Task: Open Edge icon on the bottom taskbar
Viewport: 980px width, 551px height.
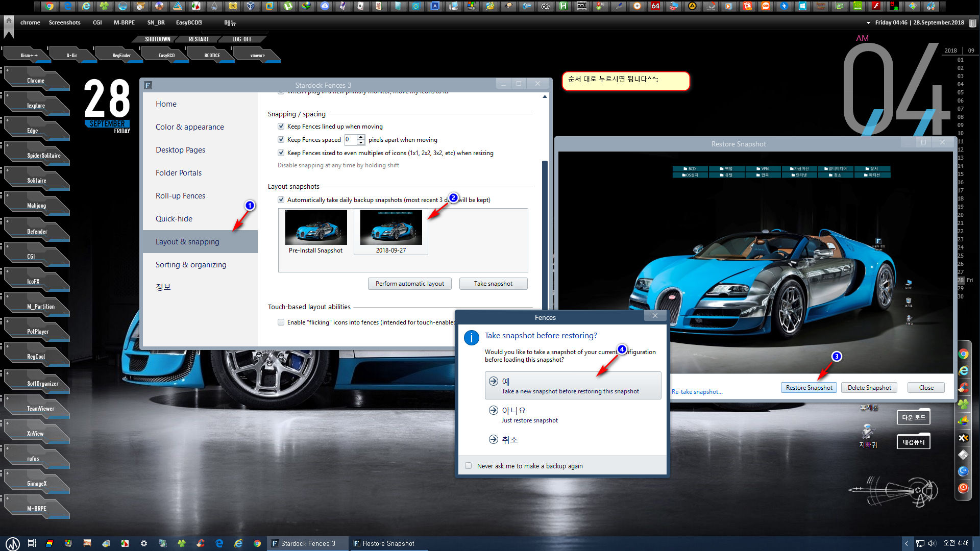Action: pos(219,543)
